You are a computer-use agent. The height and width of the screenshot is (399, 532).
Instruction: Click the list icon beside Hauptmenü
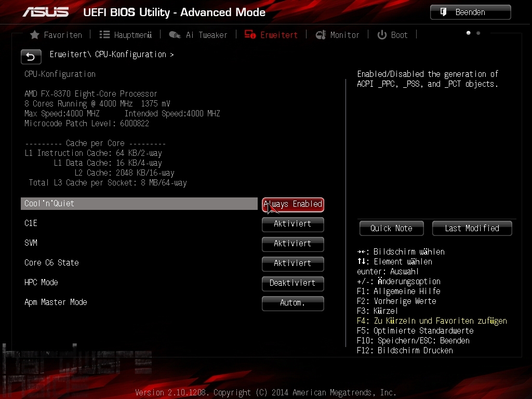[x=104, y=35]
